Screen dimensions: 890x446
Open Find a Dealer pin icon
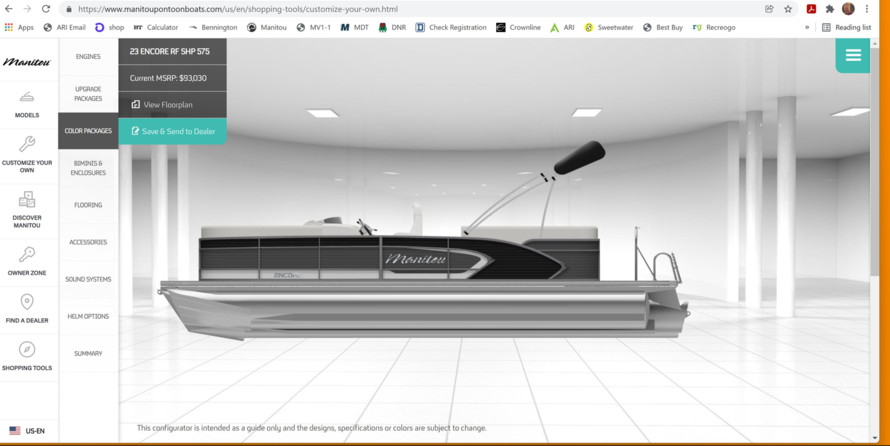pos(27,302)
